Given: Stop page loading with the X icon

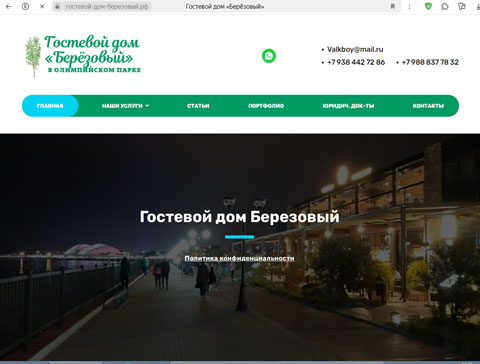Looking at the screenshot, I should pos(42,6).
